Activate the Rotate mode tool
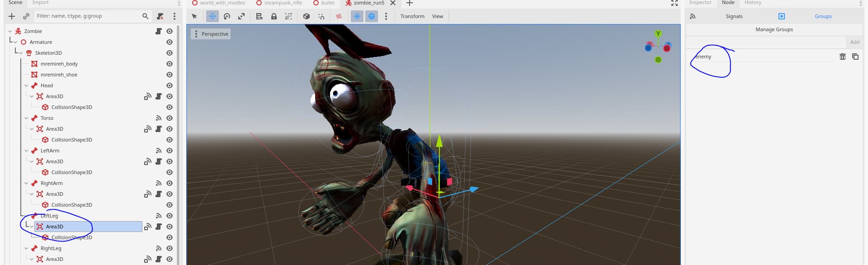This screenshot has width=868, height=265. click(x=227, y=16)
